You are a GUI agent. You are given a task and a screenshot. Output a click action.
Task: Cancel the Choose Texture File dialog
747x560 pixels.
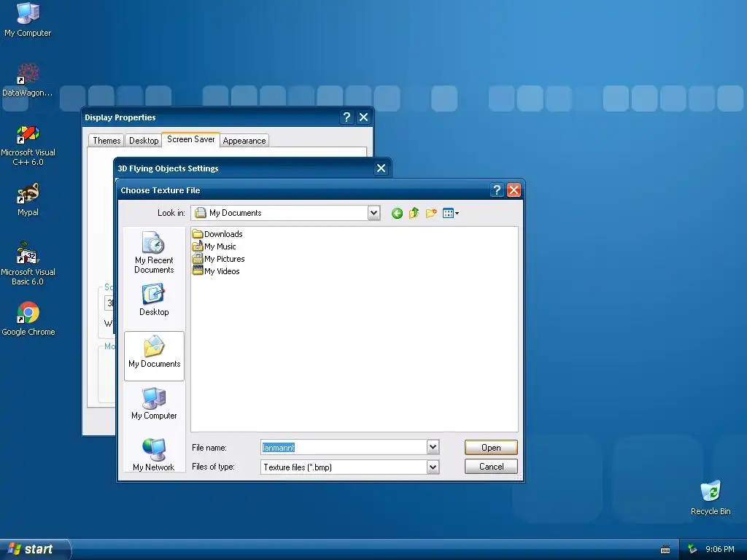pos(491,466)
